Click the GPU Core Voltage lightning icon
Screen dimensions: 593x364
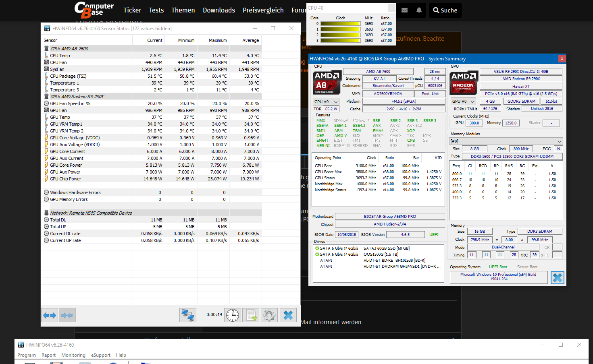46,138
